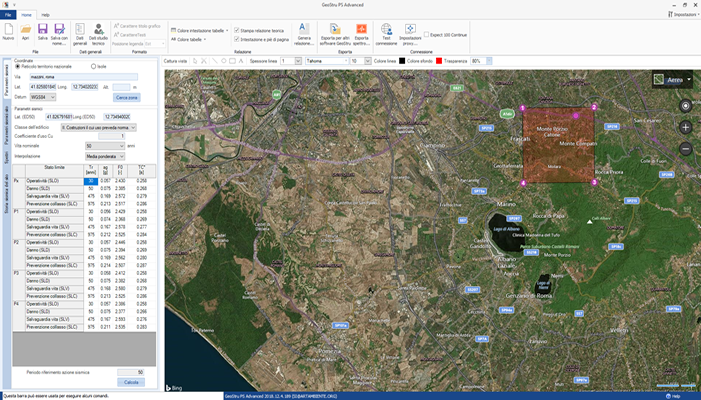701x400 pixels.
Task: Open Dati generali
Action: coord(80,34)
